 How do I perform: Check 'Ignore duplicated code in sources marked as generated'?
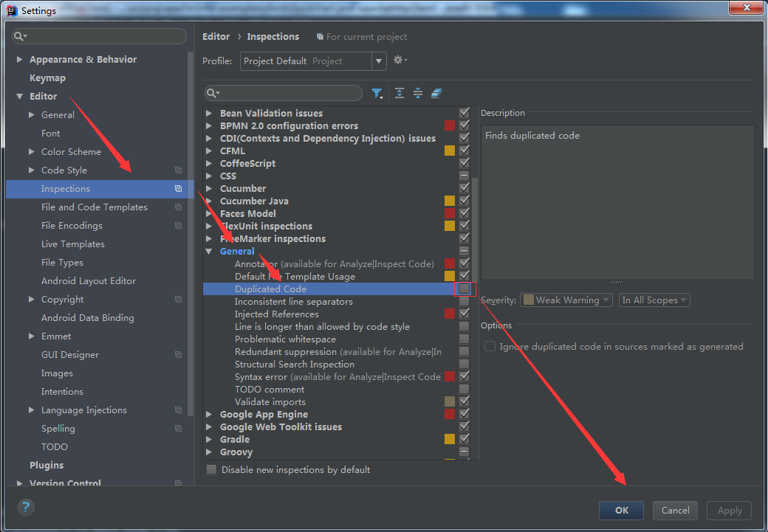pyautogui.click(x=490, y=346)
